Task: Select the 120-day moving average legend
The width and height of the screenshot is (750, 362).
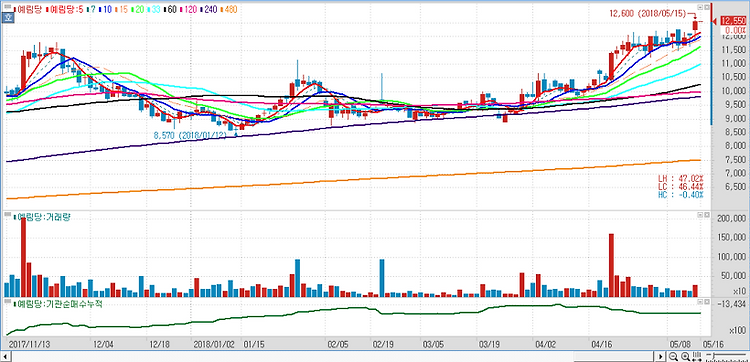Action: pyautogui.click(x=189, y=9)
